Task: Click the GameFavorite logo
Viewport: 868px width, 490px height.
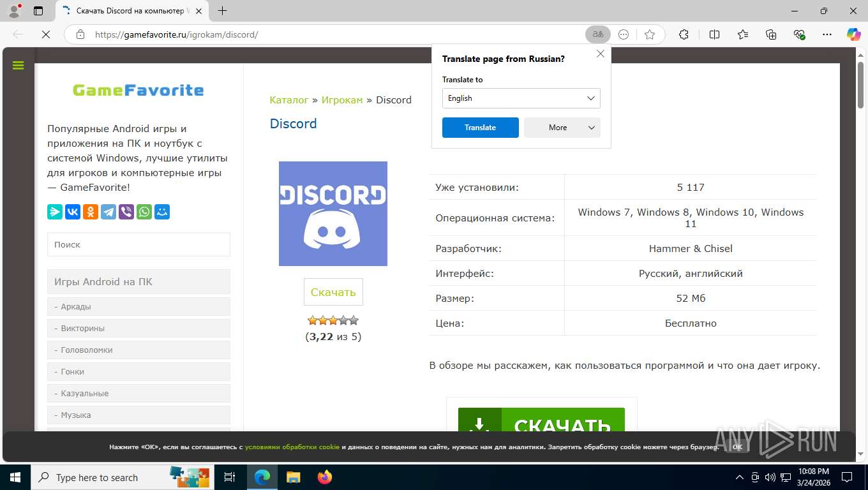Action: 138,90
